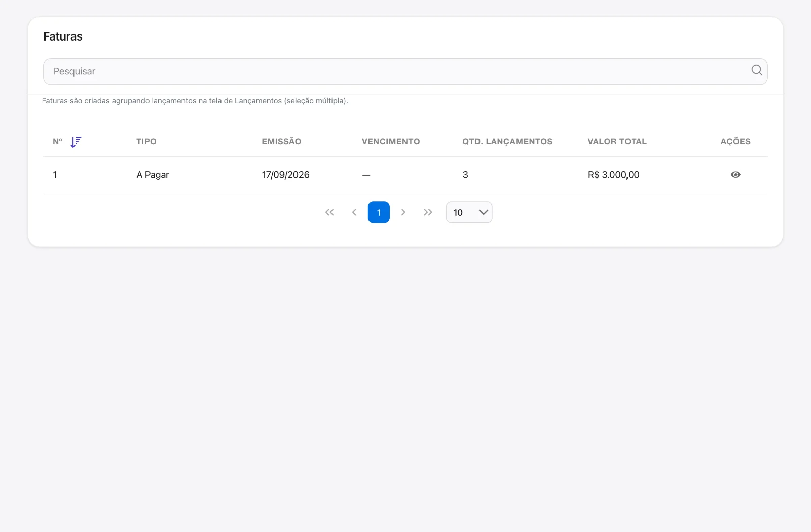Toggle the Nº column sort icon
This screenshot has height=532, width=811.
point(76,142)
